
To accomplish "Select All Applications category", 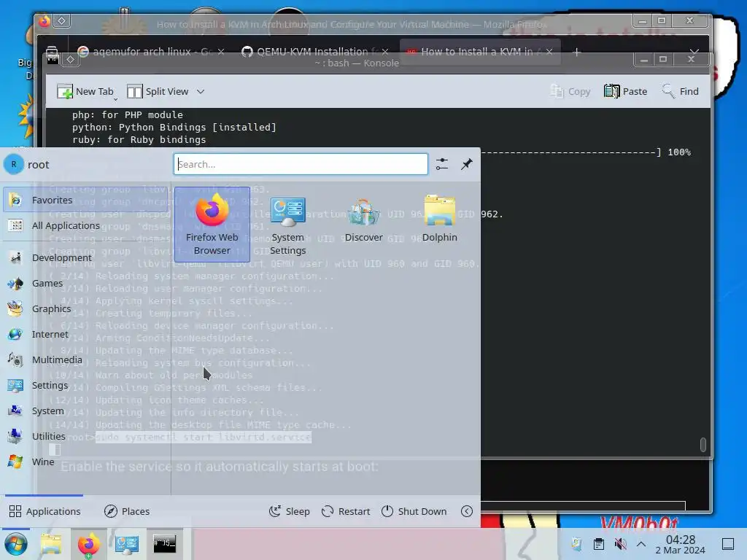I will [x=85, y=226].
